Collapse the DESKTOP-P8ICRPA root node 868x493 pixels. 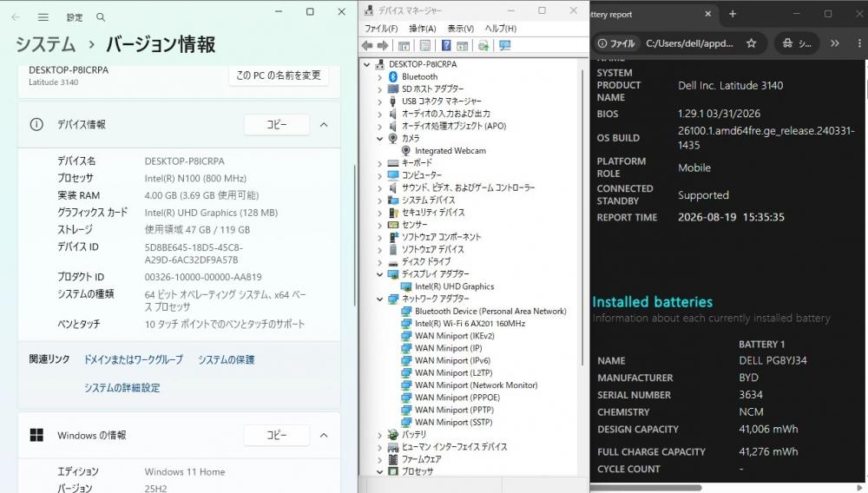[x=367, y=65]
